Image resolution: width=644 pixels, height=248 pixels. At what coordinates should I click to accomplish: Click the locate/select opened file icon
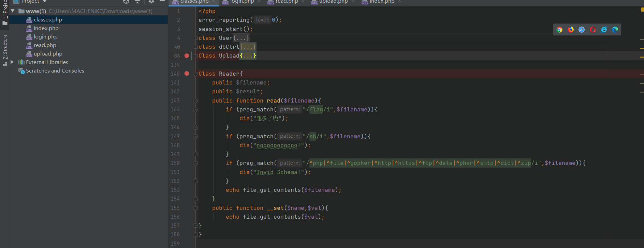point(126,1)
